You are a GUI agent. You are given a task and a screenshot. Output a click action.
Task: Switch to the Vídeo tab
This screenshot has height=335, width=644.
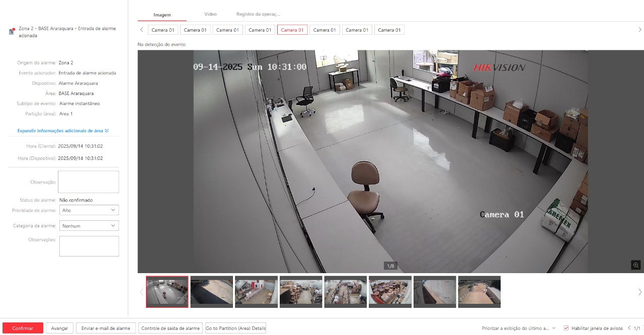click(210, 14)
